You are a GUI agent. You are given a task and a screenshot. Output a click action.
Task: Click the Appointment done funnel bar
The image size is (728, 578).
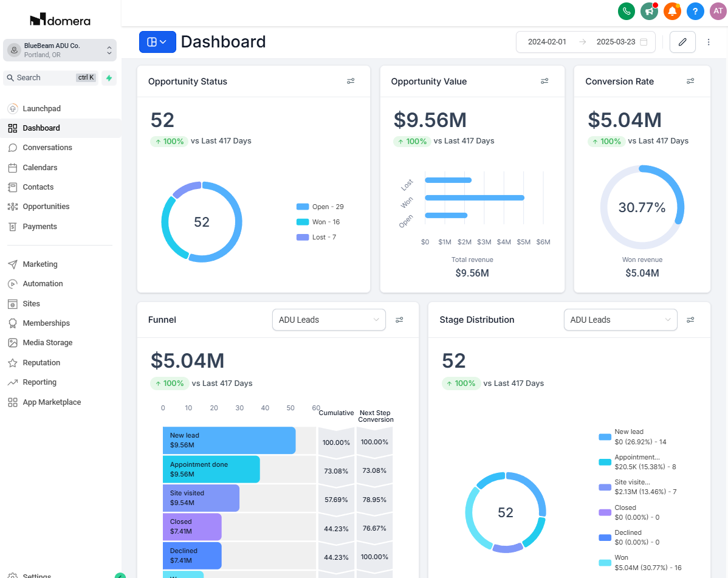click(x=211, y=469)
